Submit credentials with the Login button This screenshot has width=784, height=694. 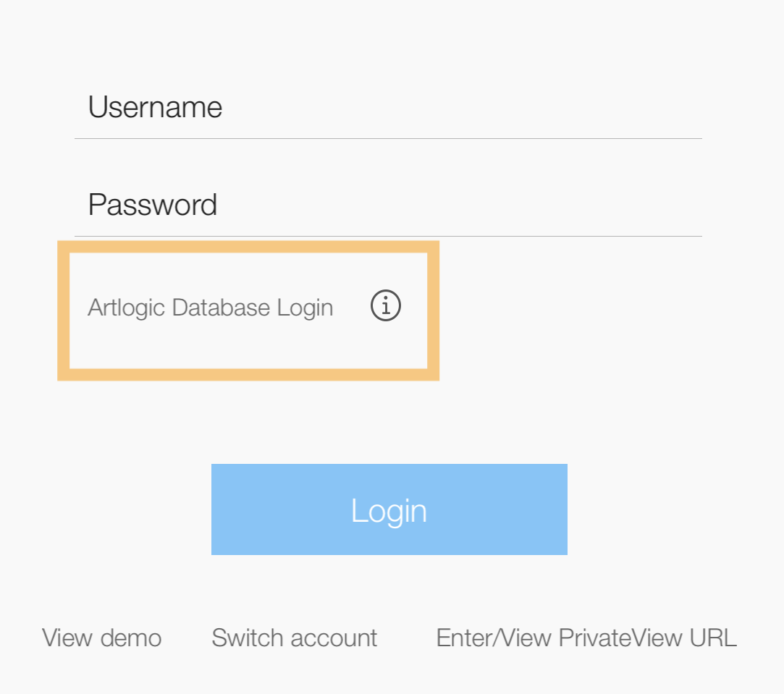(x=389, y=509)
